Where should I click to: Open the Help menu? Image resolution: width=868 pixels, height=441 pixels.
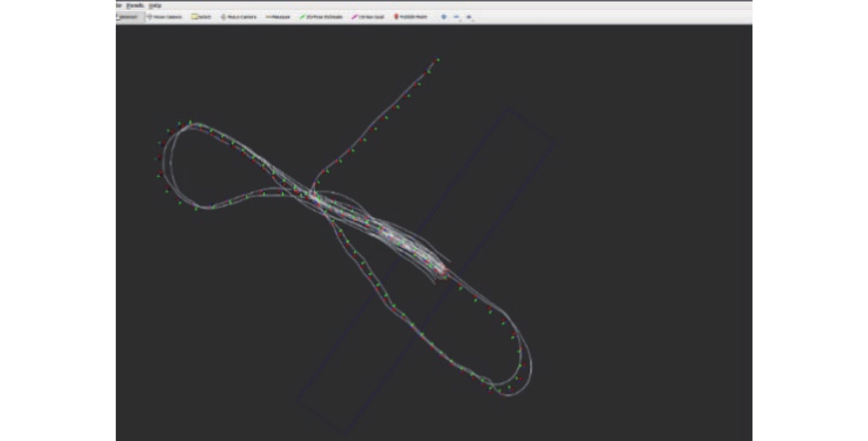(155, 5)
